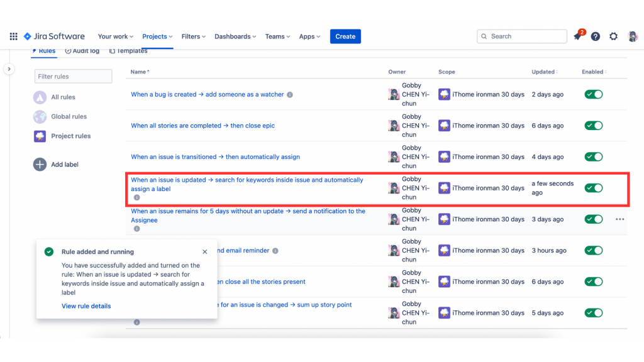Close the Rule added and running notification
This screenshot has height=362, width=644.
pyautogui.click(x=204, y=251)
